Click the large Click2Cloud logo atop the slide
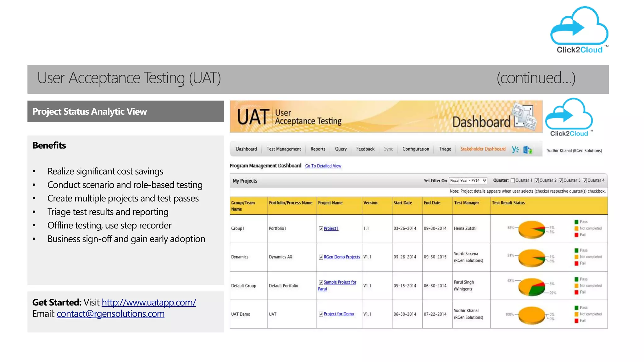 tap(579, 30)
